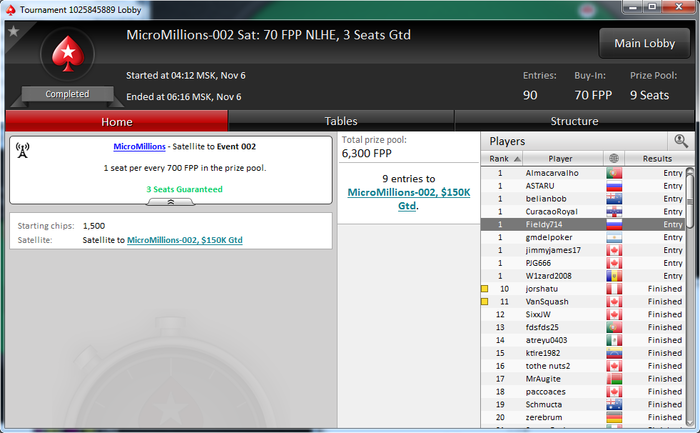The height and width of the screenshot is (433, 700).
Task: Click the globe country column header icon
Action: click(614, 158)
